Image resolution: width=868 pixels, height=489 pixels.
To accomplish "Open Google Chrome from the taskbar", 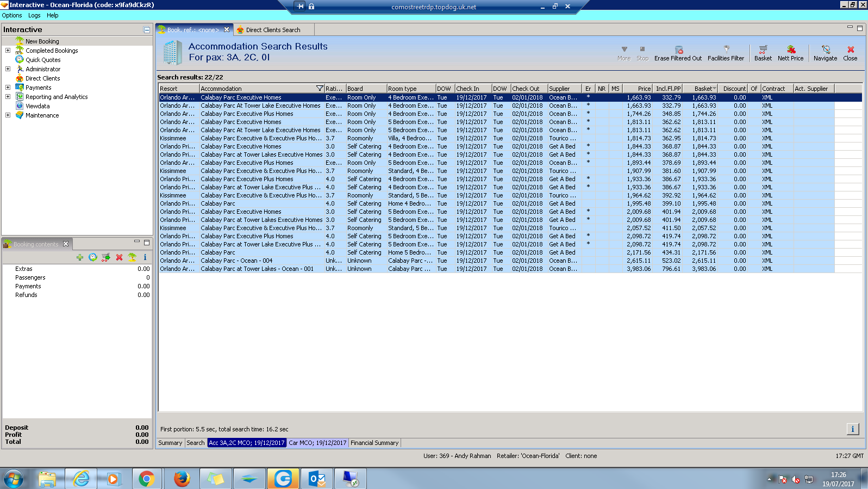I will pos(146,479).
